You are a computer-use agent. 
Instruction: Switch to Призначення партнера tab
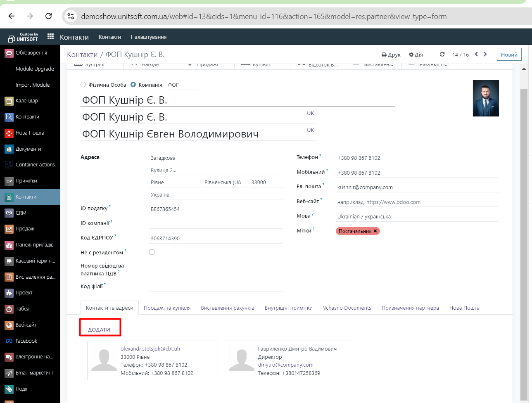[x=410, y=308]
